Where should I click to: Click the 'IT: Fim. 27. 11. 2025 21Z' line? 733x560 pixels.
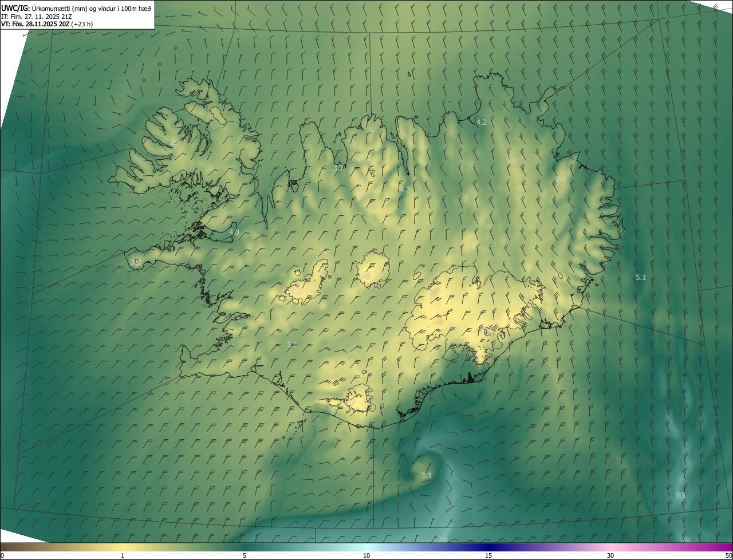(x=36, y=17)
